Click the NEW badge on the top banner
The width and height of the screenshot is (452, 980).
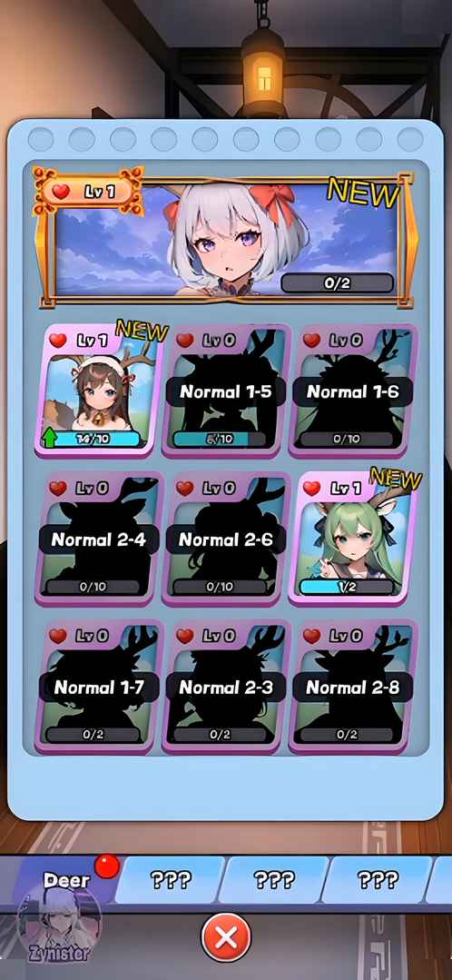click(363, 192)
